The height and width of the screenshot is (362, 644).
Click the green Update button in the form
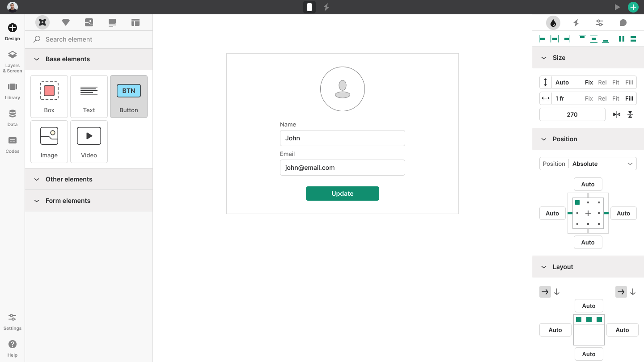342,194
